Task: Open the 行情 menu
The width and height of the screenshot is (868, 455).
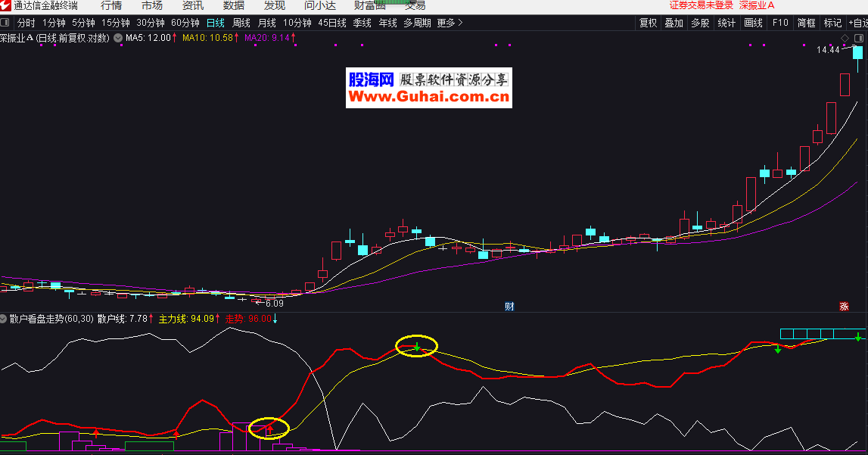Action: [x=111, y=5]
